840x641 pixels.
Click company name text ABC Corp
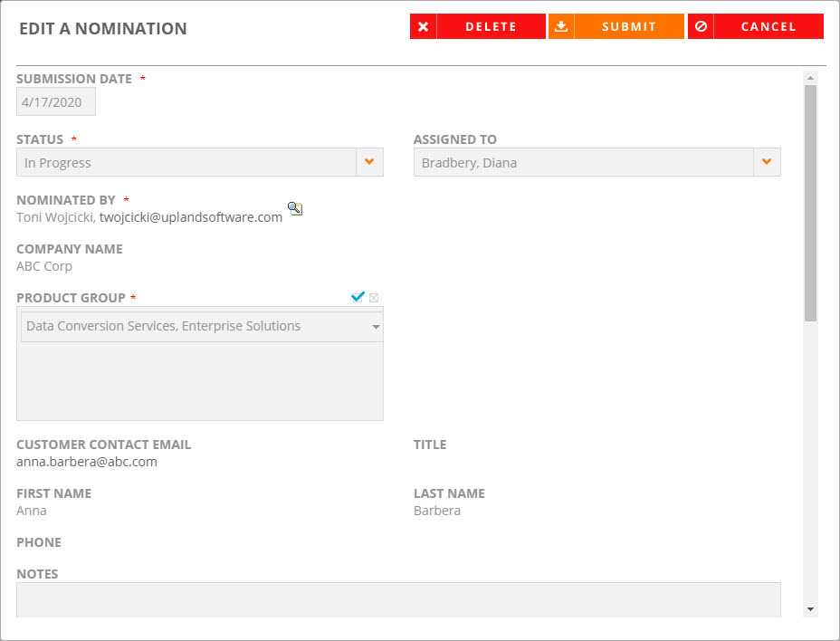(44, 266)
